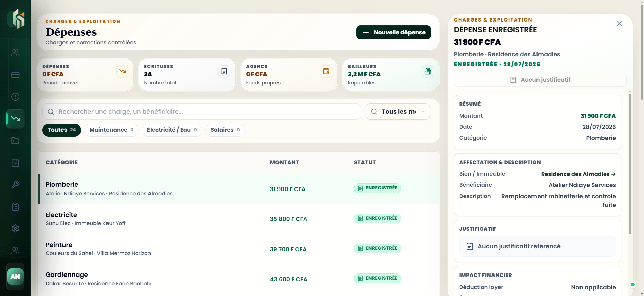644x296 pixels.
Task: Click Enregistrée status badge on Peinture row
Action: click(x=377, y=248)
